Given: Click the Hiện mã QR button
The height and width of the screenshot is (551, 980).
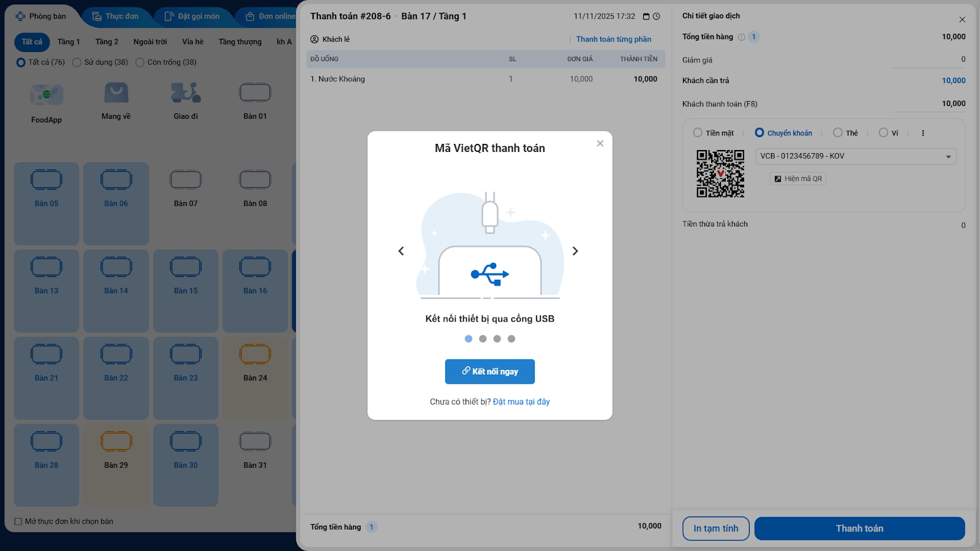Looking at the screenshot, I should (798, 179).
